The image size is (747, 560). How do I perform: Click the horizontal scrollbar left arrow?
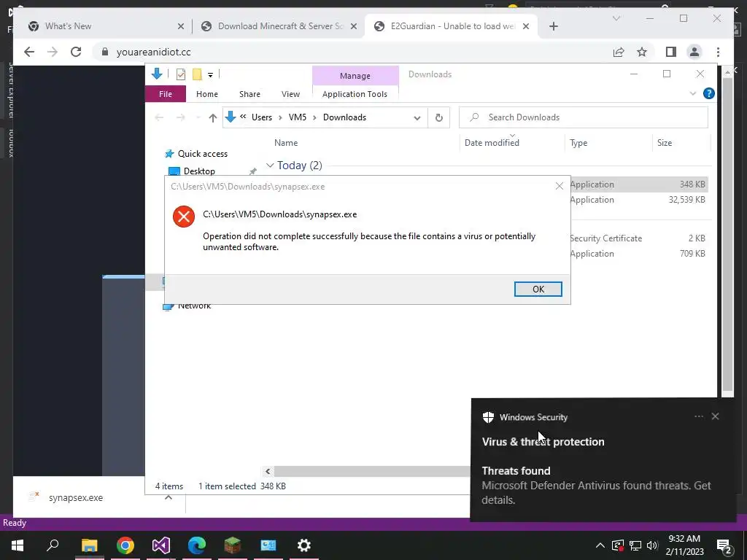(x=268, y=471)
